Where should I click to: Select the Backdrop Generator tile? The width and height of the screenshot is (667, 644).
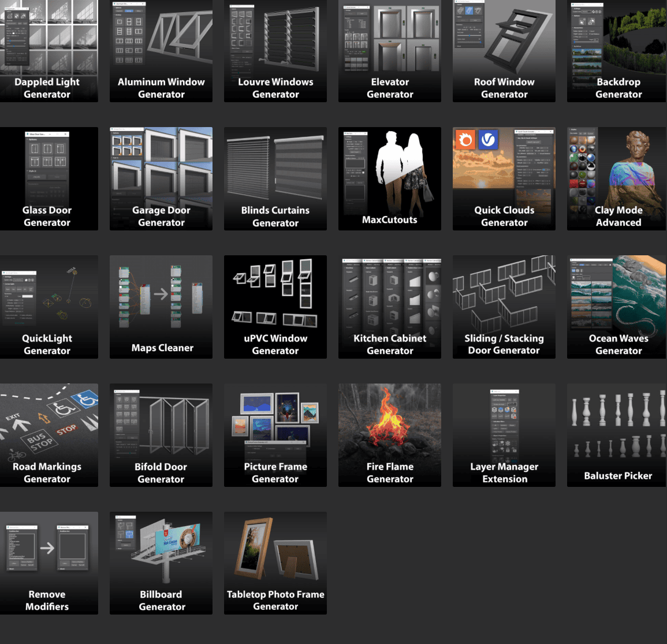pyautogui.click(x=617, y=51)
